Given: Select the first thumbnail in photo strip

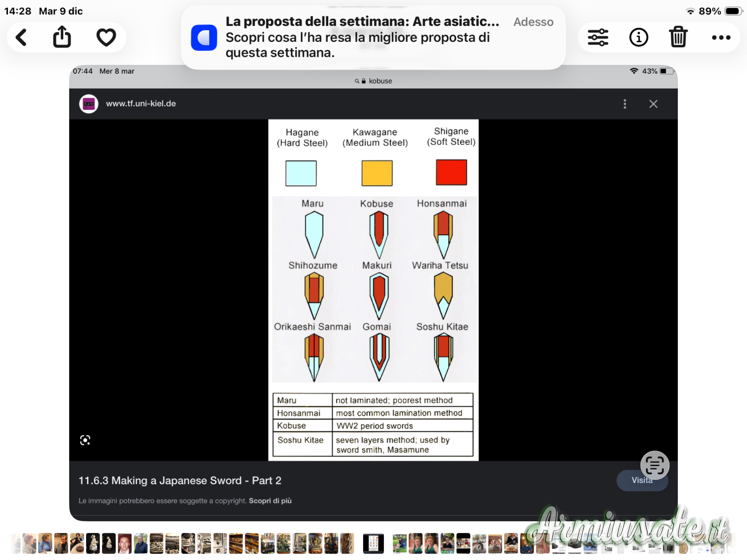Looking at the screenshot, I should [x=16, y=544].
